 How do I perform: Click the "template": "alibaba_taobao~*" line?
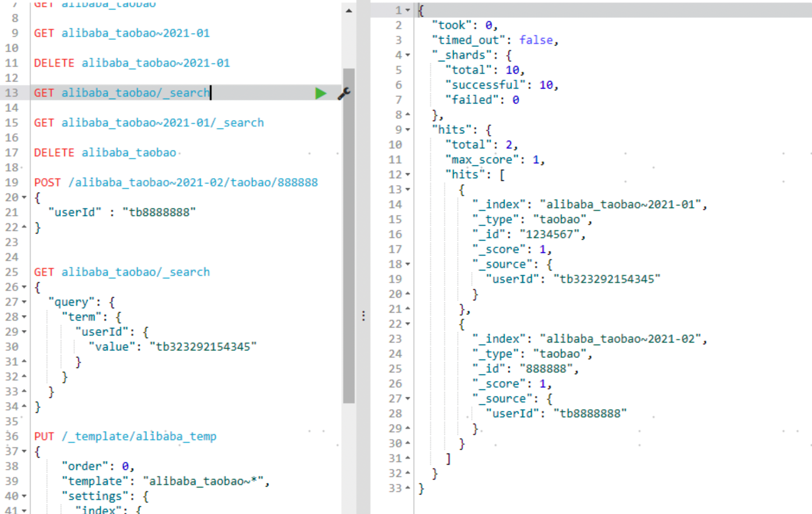point(166,481)
